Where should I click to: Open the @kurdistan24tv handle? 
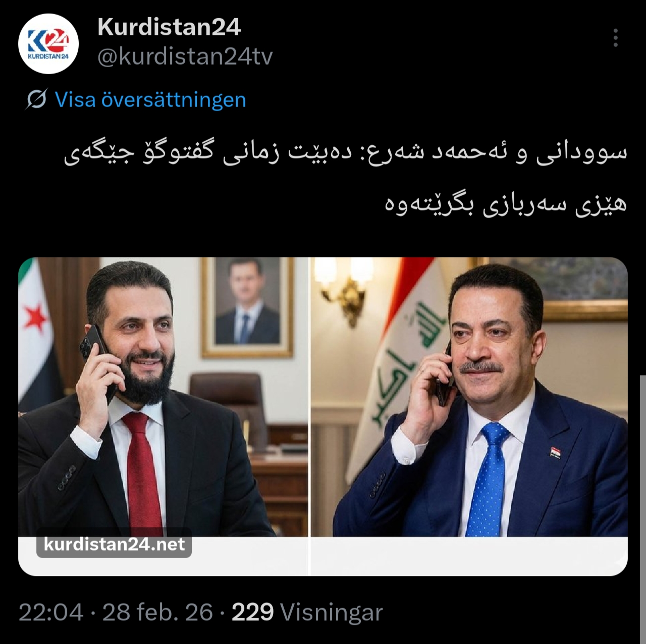[x=185, y=57]
